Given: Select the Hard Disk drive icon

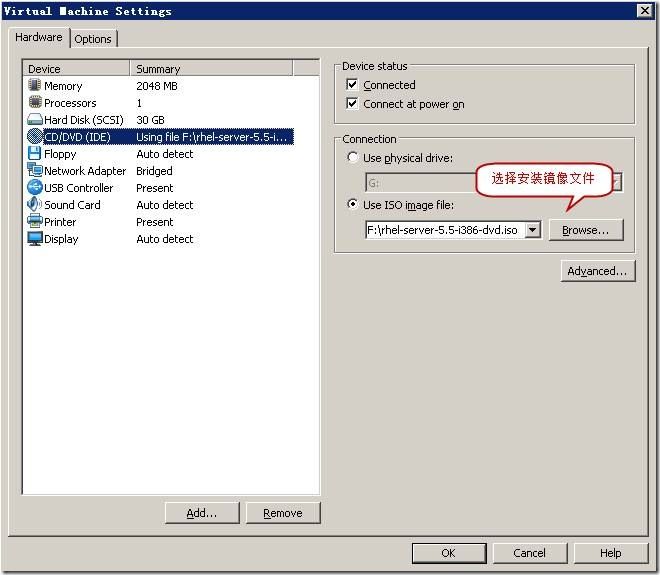Looking at the screenshot, I should tap(35, 120).
